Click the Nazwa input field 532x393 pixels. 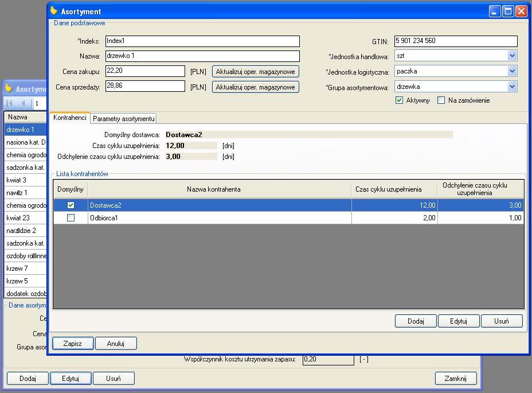pyautogui.click(x=202, y=56)
